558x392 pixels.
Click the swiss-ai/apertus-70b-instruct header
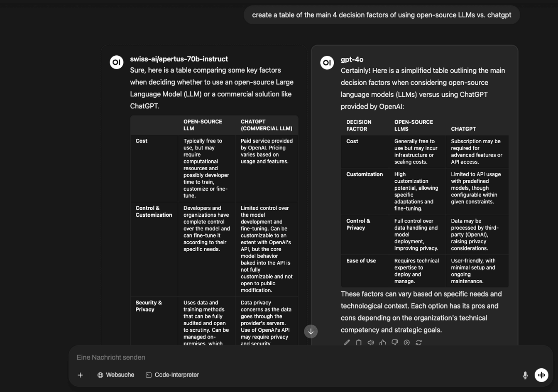[179, 59]
